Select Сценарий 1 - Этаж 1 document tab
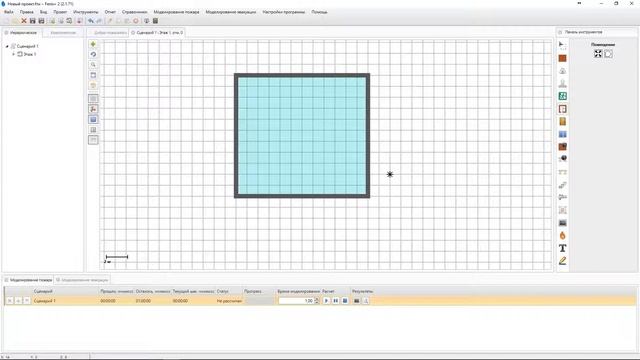 (157, 32)
